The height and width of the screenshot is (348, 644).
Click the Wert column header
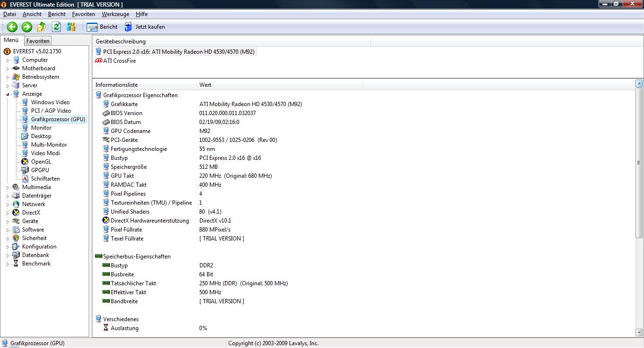coord(206,85)
